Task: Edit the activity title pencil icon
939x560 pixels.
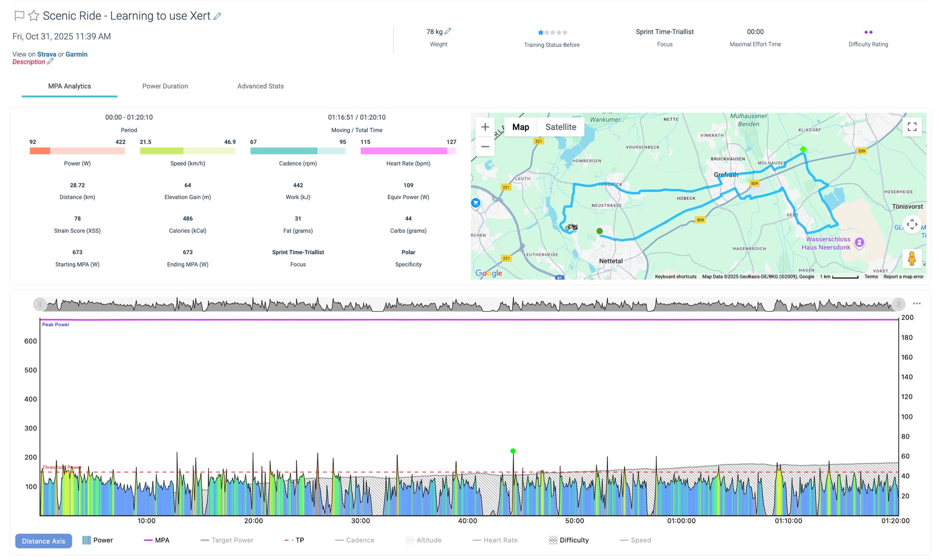Action: click(x=217, y=16)
